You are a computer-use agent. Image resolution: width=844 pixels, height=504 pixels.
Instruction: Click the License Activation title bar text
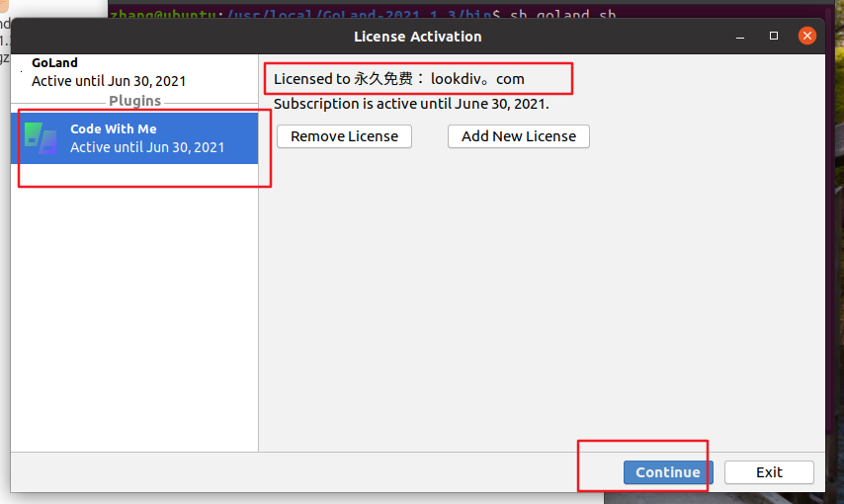418,37
